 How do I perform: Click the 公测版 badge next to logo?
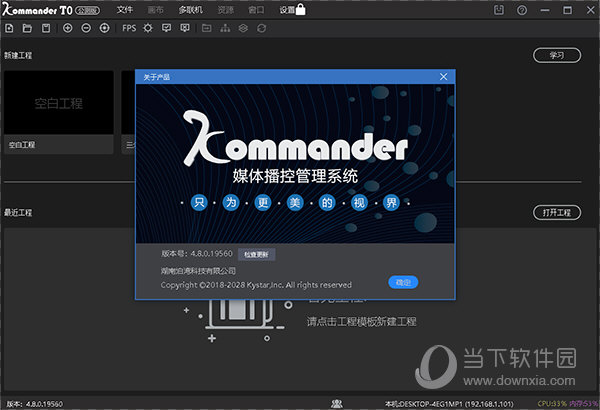[x=88, y=10]
